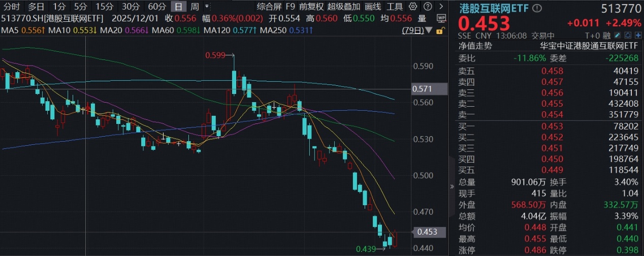644x256 pixels.
Task: Click the WP monitor icon
Action: (x=441, y=17)
